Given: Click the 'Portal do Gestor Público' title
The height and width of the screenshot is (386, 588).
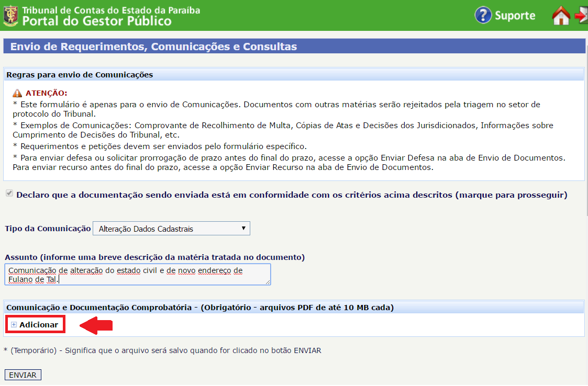Looking at the screenshot, I should (97, 21).
